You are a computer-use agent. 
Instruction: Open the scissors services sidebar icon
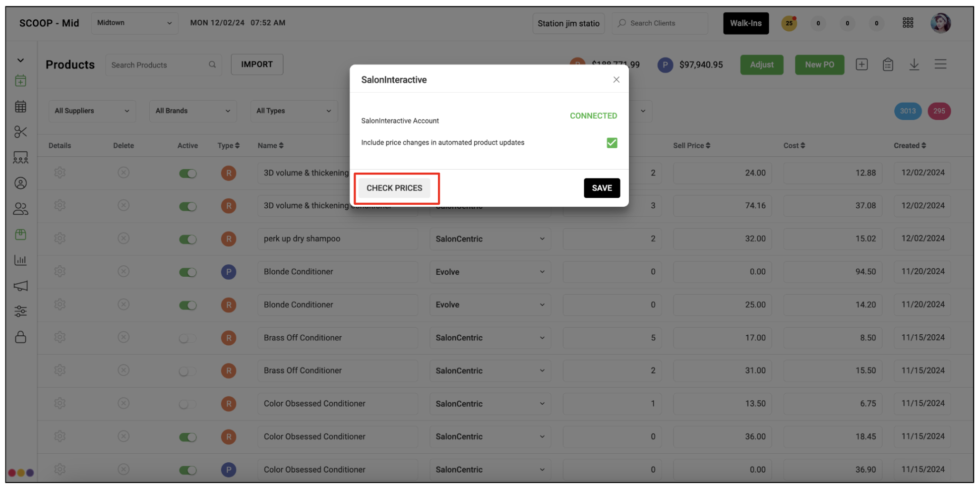coord(20,132)
